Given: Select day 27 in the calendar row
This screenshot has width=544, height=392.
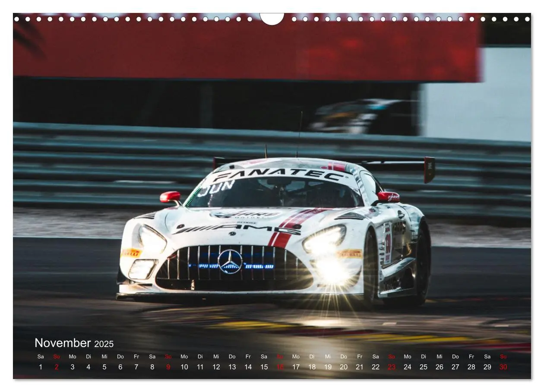Looking at the screenshot, I should 455,367.
